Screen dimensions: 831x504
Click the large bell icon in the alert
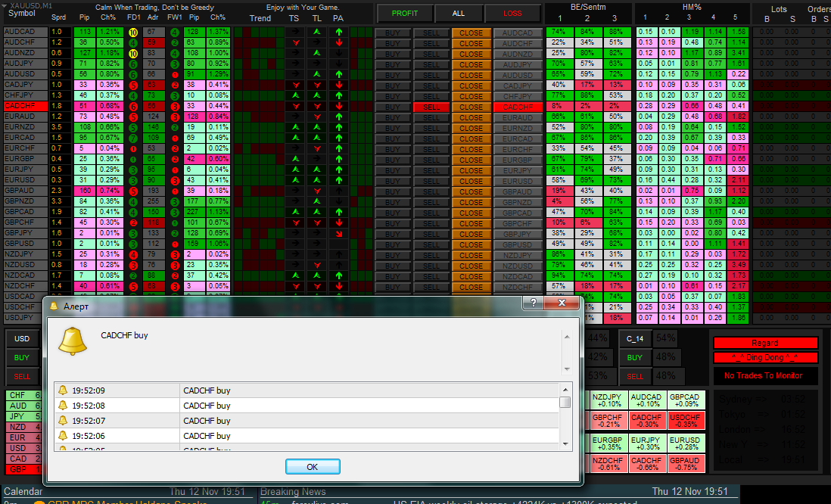click(x=72, y=341)
